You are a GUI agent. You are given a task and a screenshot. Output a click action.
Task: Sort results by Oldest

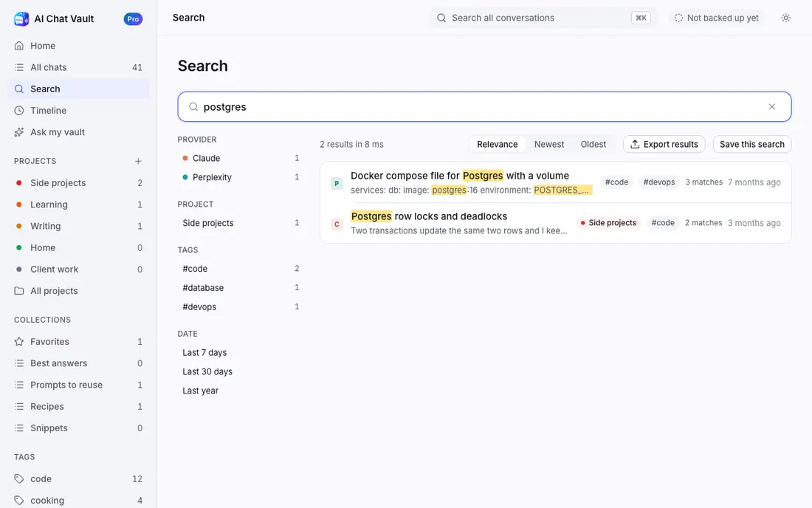pyautogui.click(x=593, y=144)
